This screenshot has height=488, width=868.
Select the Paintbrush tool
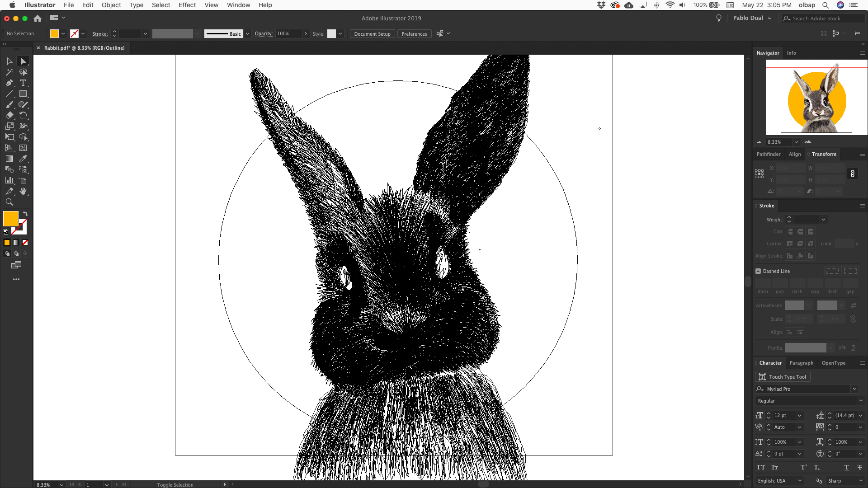[x=9, y=105]
